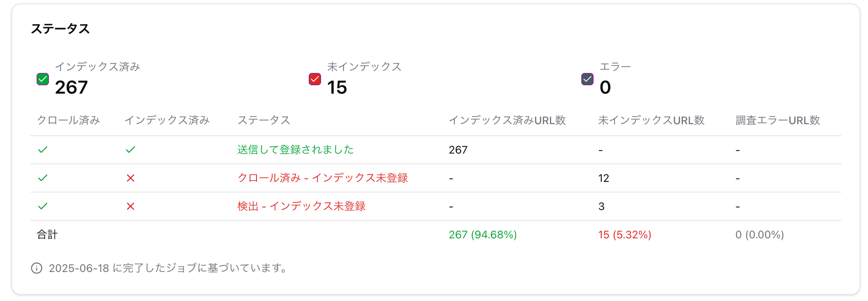Toggle the red 未インデックス checkbox
Viewport: 868px width, 301px height.
[x=315, y=79]
